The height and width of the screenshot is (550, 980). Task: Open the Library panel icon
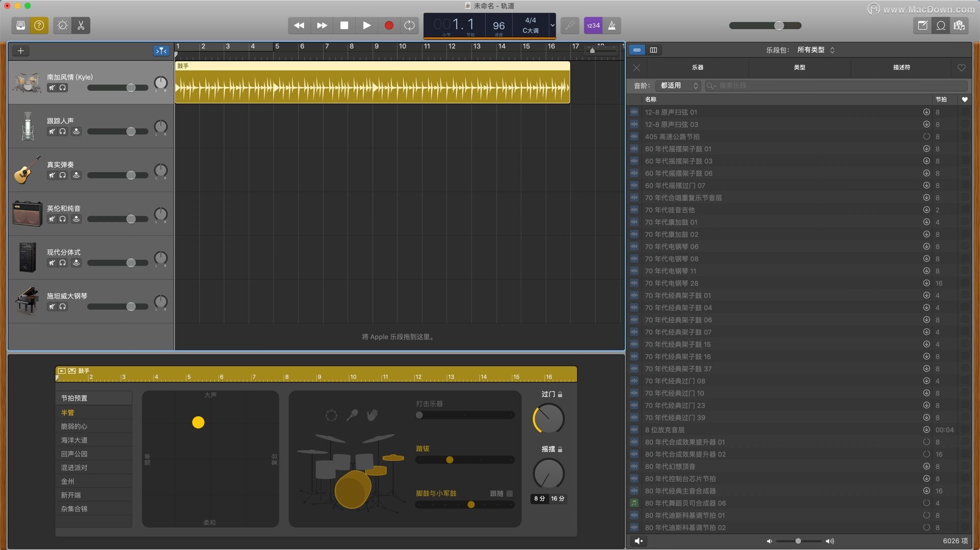click(21, 25)
